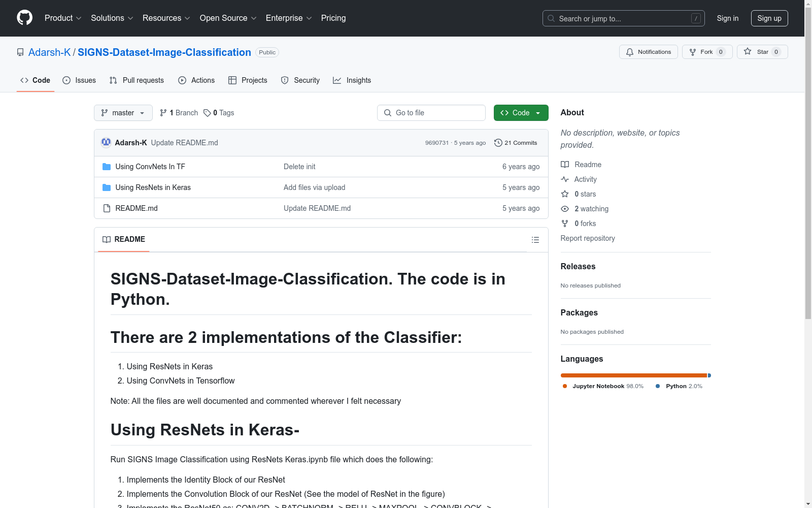Viewport: 812px width, 508px height.
Task: Click the Go to file input
Action: coord(431,113)
